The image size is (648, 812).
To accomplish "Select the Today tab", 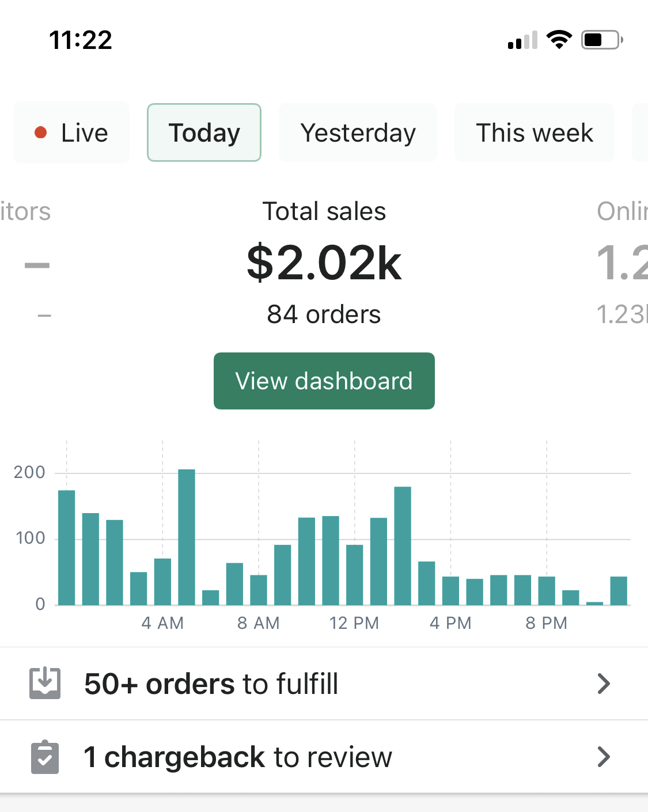I will pos(204,133).
